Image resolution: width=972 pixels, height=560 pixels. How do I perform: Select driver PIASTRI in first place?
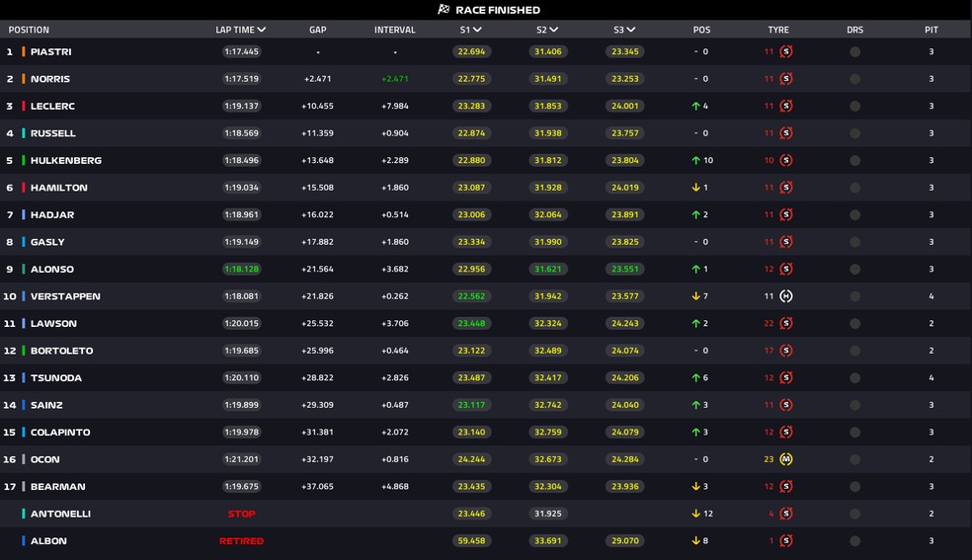click(50, 52)
